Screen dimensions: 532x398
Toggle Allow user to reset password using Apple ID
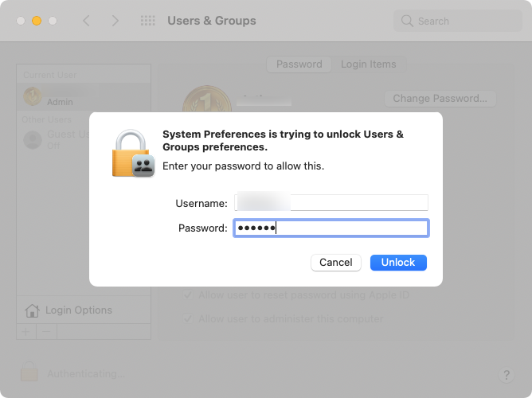click(188, 295)
